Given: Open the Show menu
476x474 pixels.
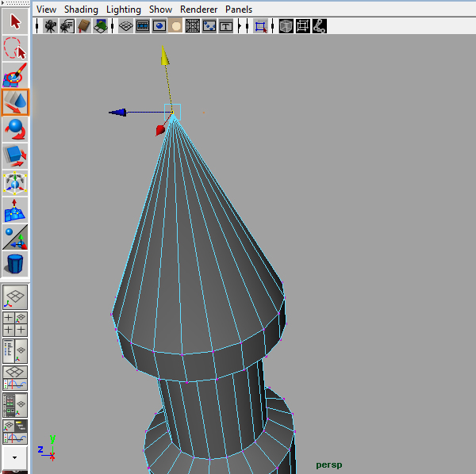Looking at the screenshot, I should (x=160, y=10).
